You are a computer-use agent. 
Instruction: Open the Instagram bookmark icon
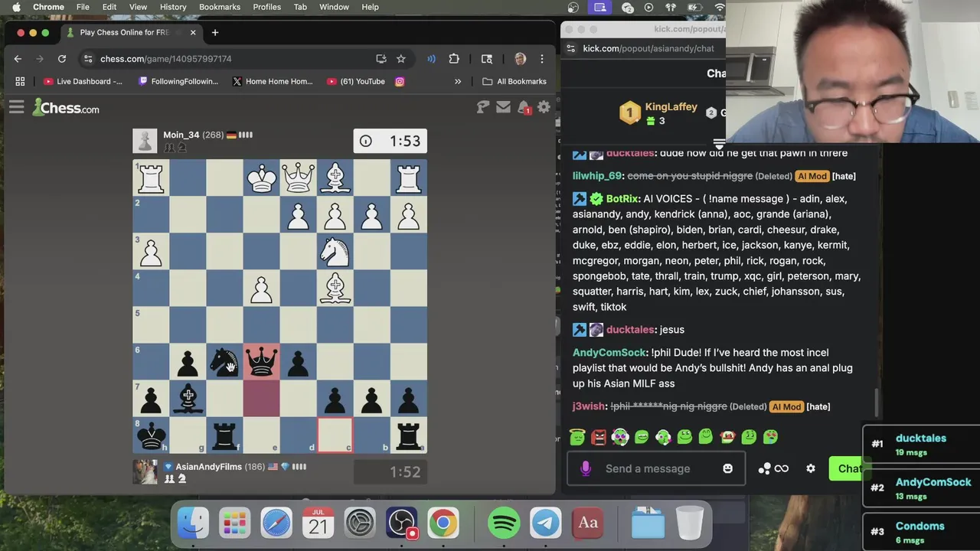[x=400, y=81]
